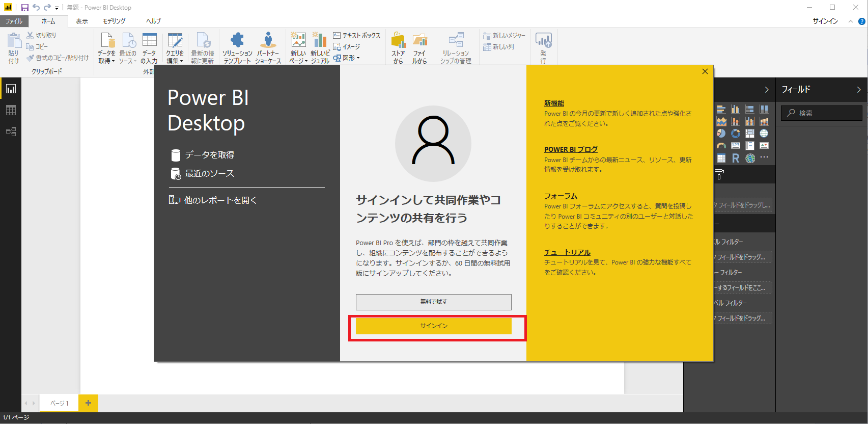Screen dimensions: 868x424
Task: Click the 検索 field in フィールド pane
Action: tap(822, 113)
